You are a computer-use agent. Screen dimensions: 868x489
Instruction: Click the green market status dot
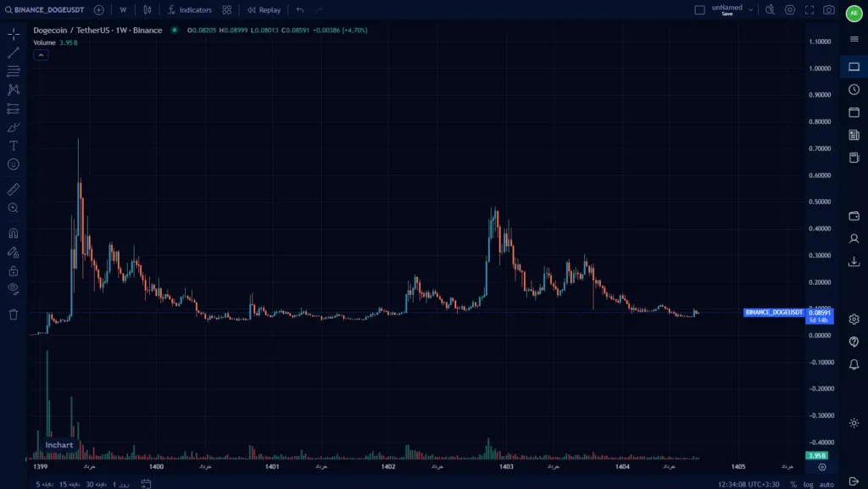(x=175, y=30)
